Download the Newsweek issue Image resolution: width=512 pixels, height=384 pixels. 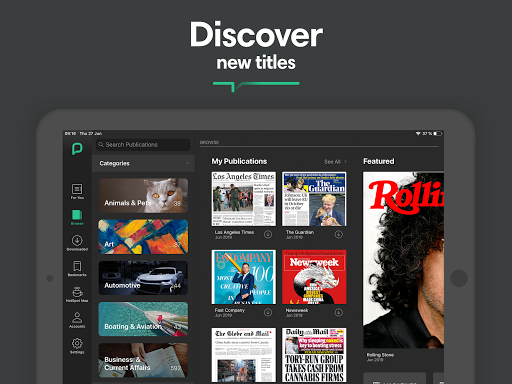click(339, 312)
